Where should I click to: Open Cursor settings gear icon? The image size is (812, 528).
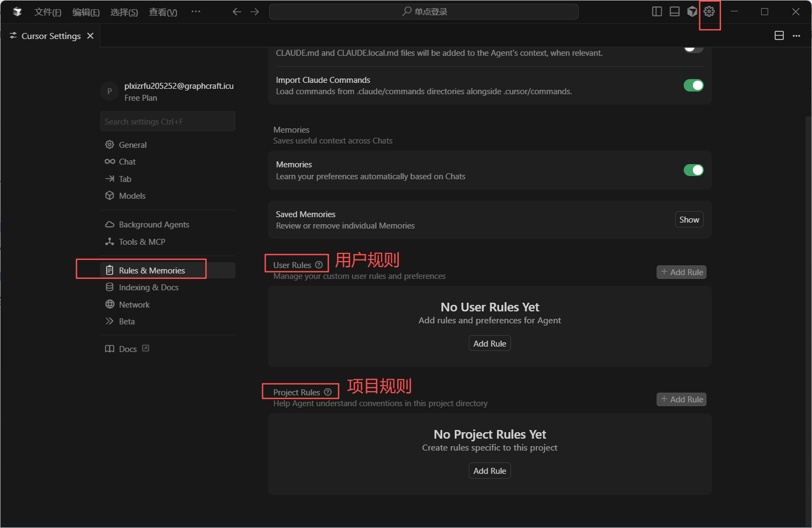pyautogui.click(x=709, y=11)
